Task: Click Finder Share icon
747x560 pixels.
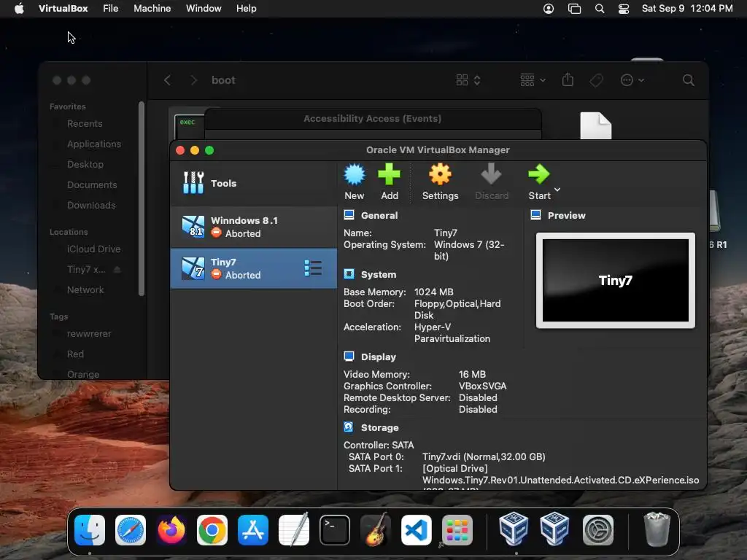Action: tap(568, 79)
